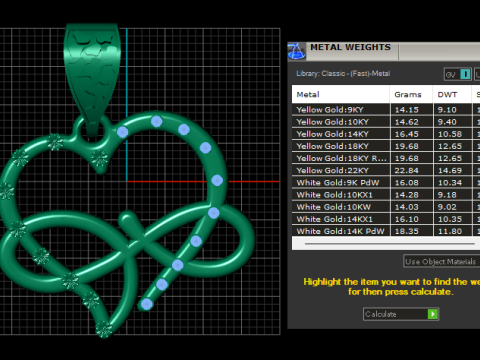Click the 16.45 grams cell
The width and height of the screenshot is (480, 360).
coord(411,134)
